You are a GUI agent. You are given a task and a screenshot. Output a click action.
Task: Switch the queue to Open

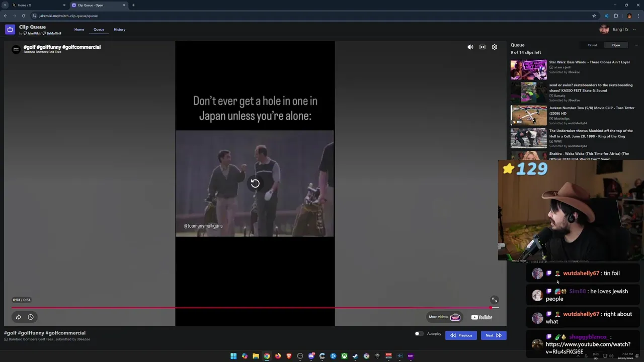[x=616, y=45]
